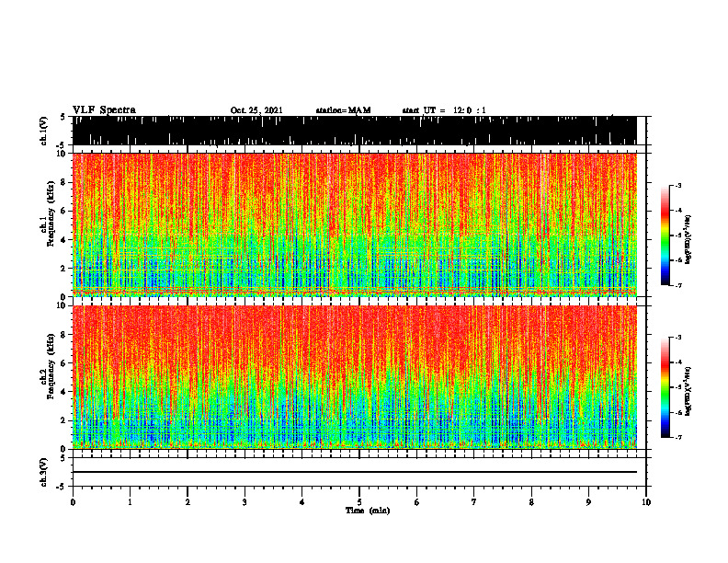728x563 pixels.
Task: Click the ch.2 spectrogram "4" kHz tick label
Action: (x=63, y=392)
